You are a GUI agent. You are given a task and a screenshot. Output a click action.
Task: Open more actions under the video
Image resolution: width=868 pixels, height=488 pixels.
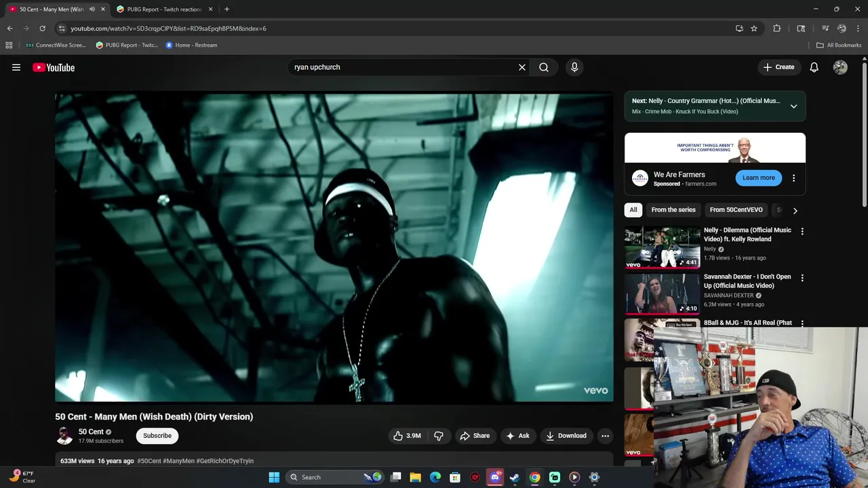pyautogui.click(x=605, y=436)
